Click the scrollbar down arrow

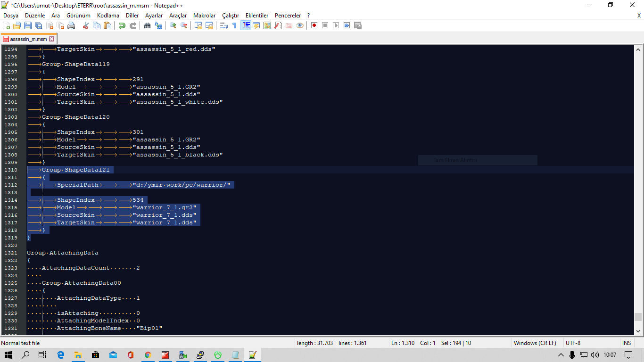point(638,331)
